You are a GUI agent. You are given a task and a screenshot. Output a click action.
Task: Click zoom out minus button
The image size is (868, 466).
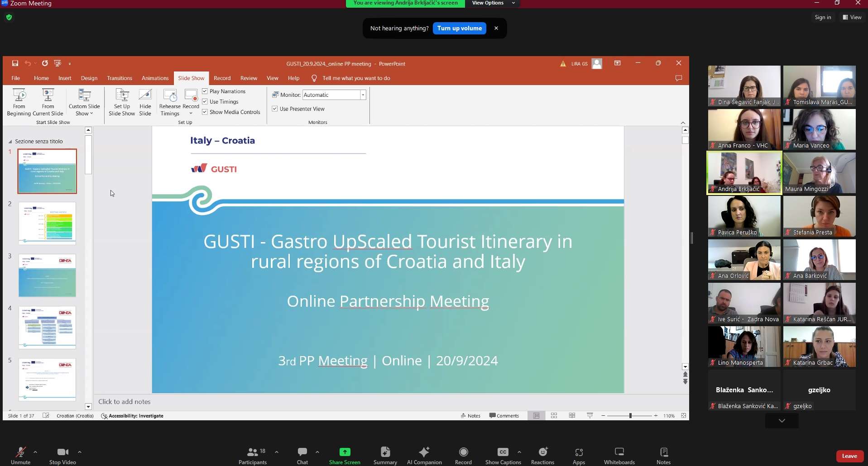603,415
